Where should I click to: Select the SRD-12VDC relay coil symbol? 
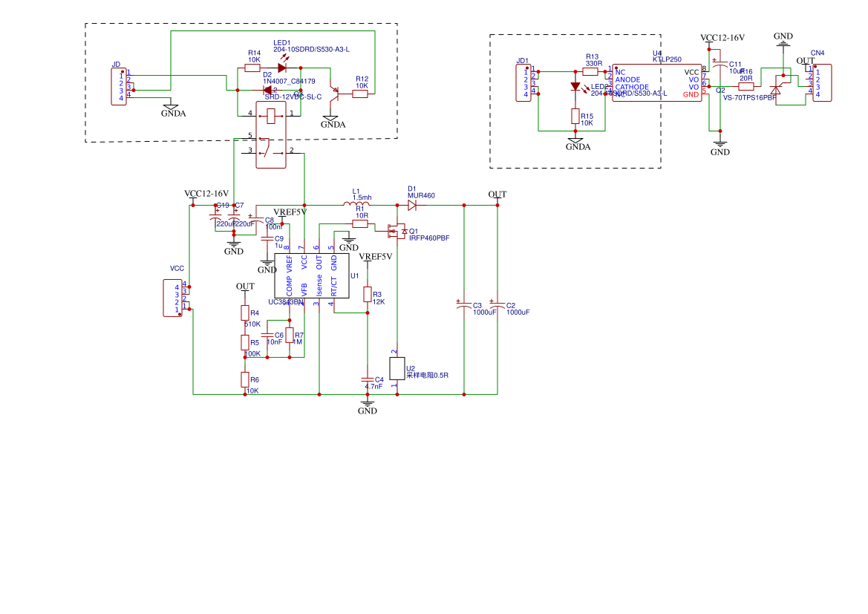click(x=270, y=114)
